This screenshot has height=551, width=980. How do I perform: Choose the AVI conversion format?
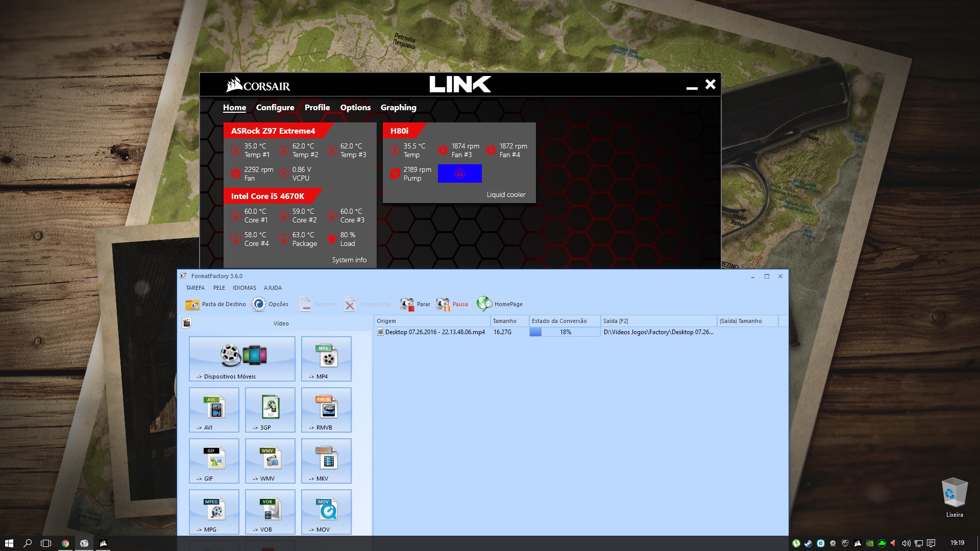point(214,410)
